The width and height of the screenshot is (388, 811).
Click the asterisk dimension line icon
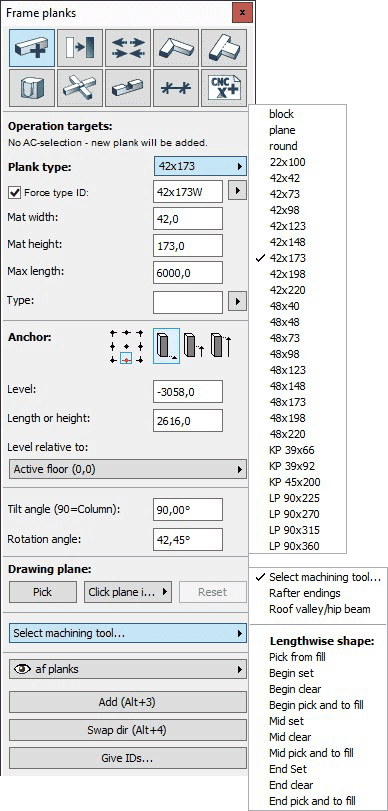(176, 88)
